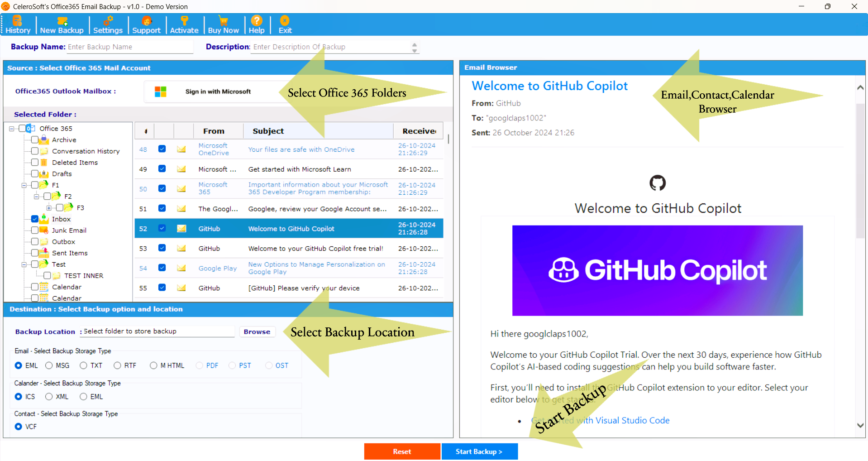The image size is (868, 461).
Task: Open the Settings screen
Action: pos(108,24)
